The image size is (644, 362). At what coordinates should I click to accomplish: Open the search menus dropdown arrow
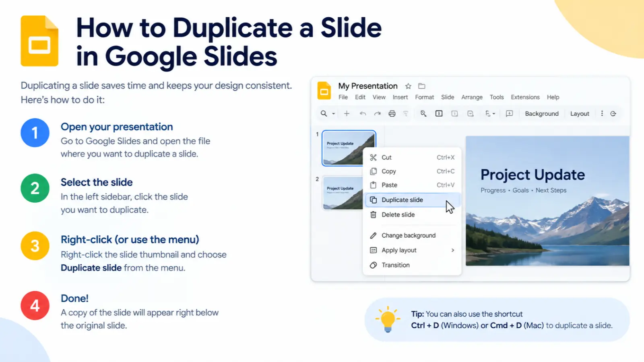pos(333,114)
